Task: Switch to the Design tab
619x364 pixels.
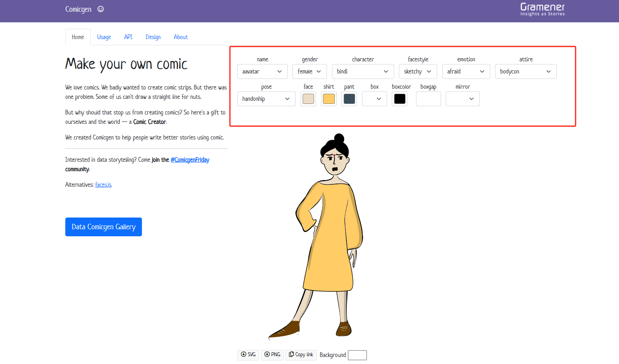Action: click(x=153, y=37)
